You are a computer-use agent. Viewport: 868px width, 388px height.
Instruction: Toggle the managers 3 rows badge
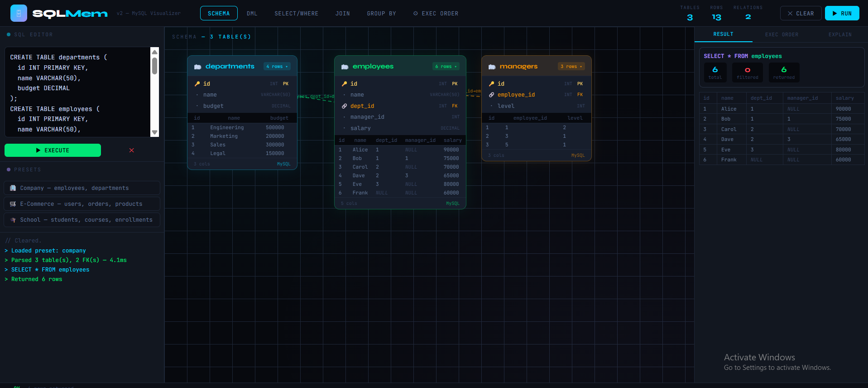(x=571, y=67)
